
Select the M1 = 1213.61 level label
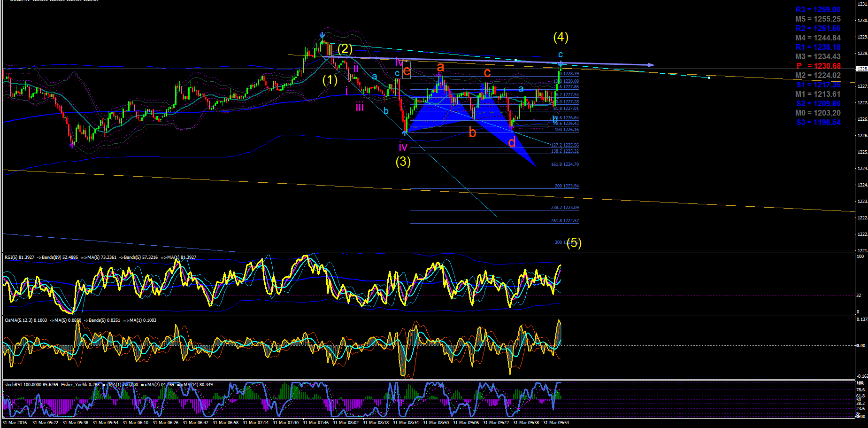(x=818, y=94)
